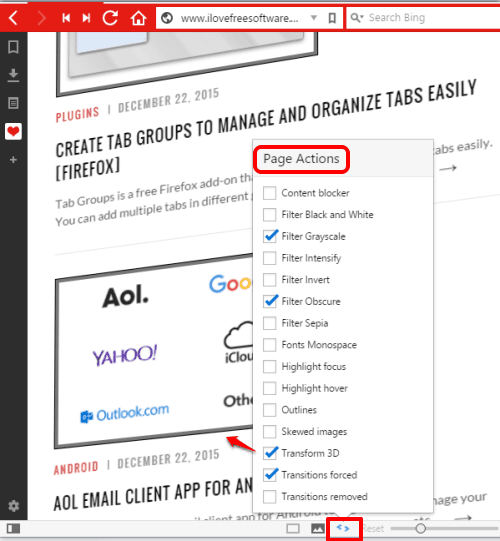Uncheck Transform 3D

(x=270, y=453)
